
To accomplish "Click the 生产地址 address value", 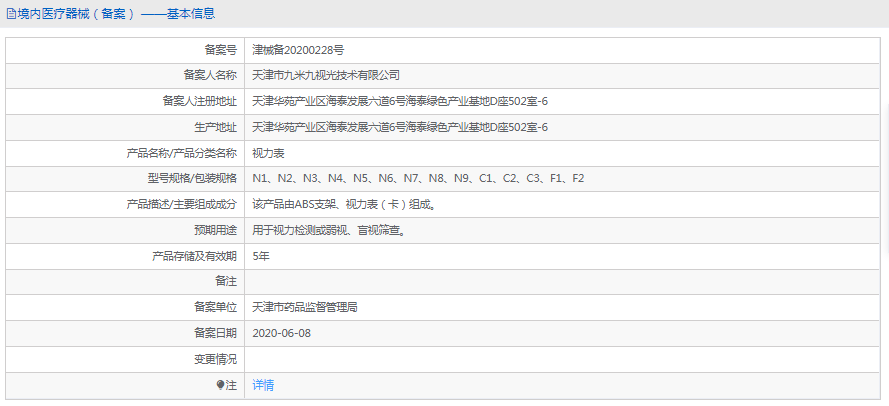I will tap(400, 127).
